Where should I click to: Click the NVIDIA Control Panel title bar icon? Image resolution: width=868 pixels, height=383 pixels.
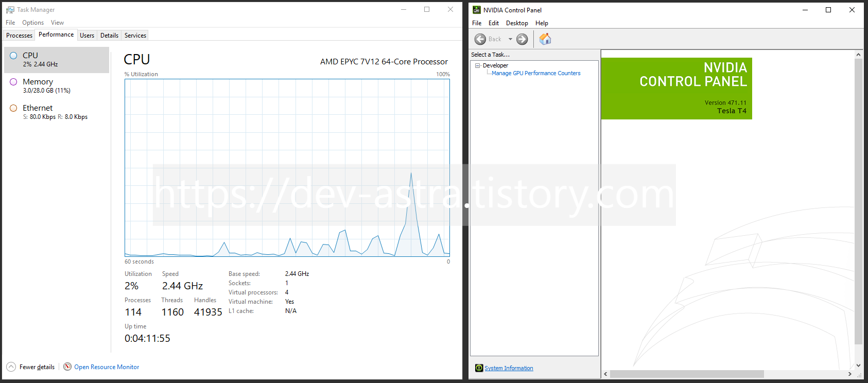pyautogui.click(x=477, y=10)
